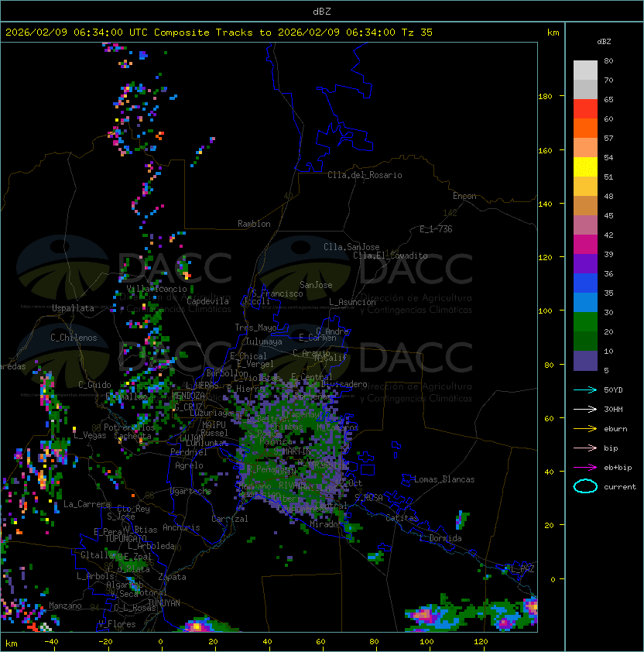This screenshot has height=652, width=644.
Task: Pick the red swatch in dBZ scale
Action: click(x=585, y=109)
